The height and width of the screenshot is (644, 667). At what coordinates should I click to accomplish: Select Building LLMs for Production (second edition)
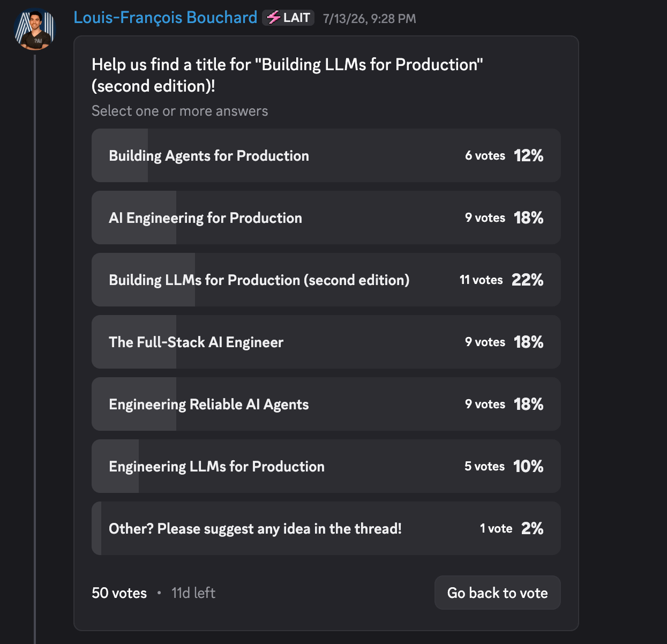(x=326, y=280)
